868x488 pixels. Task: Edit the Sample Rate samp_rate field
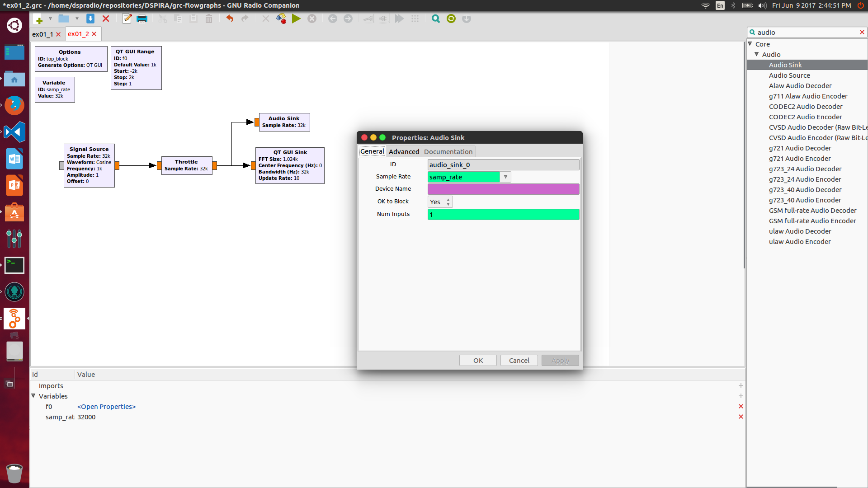[x=464, y=177]
